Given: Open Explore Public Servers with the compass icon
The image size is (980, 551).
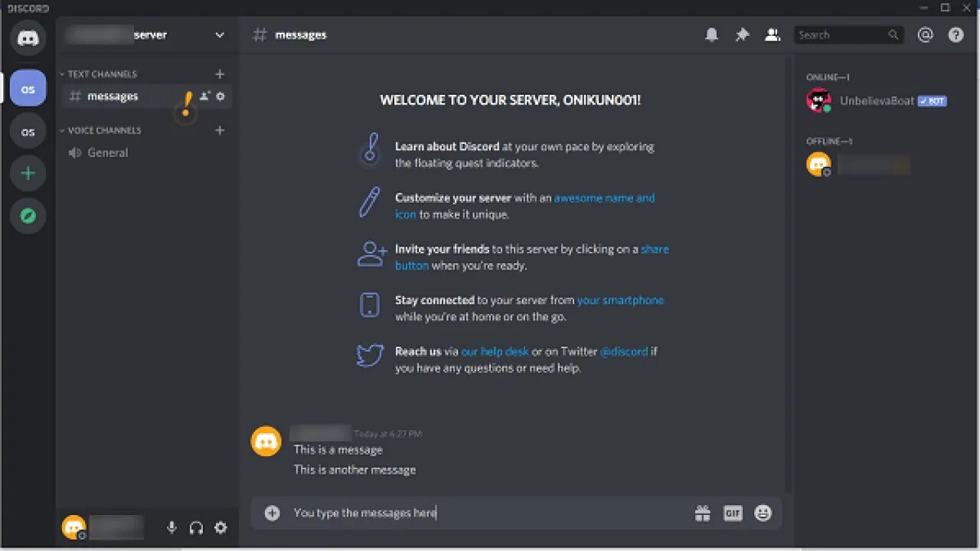Looking at the screenshot, I should pyautogui.click(x=28, y=216).
